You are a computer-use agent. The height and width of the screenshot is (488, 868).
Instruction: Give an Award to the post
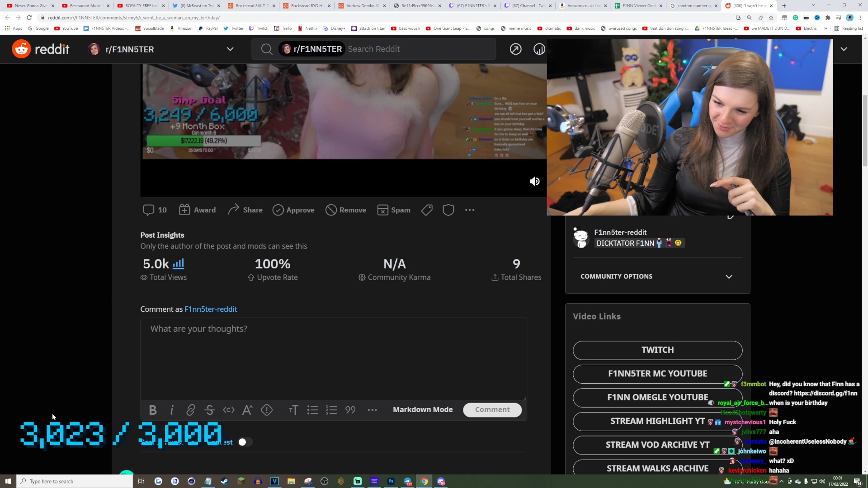click(198, 210)
